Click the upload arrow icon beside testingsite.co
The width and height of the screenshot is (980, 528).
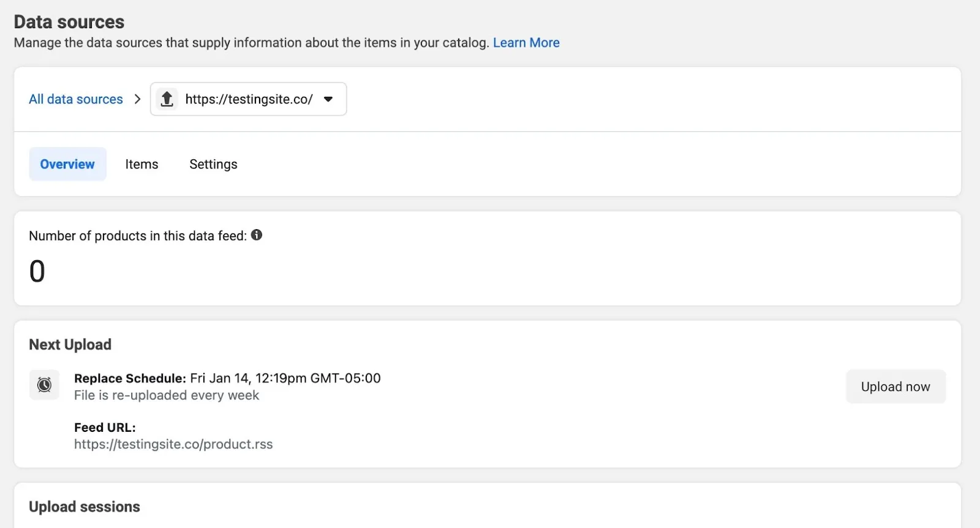(167, 99)
